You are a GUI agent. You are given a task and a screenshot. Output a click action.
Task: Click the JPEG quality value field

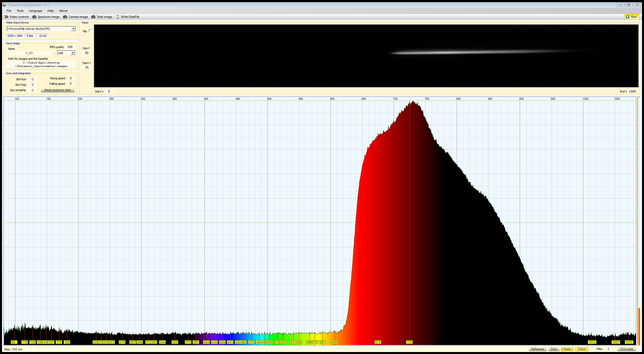pyautogui.click(x=70, y=47)
